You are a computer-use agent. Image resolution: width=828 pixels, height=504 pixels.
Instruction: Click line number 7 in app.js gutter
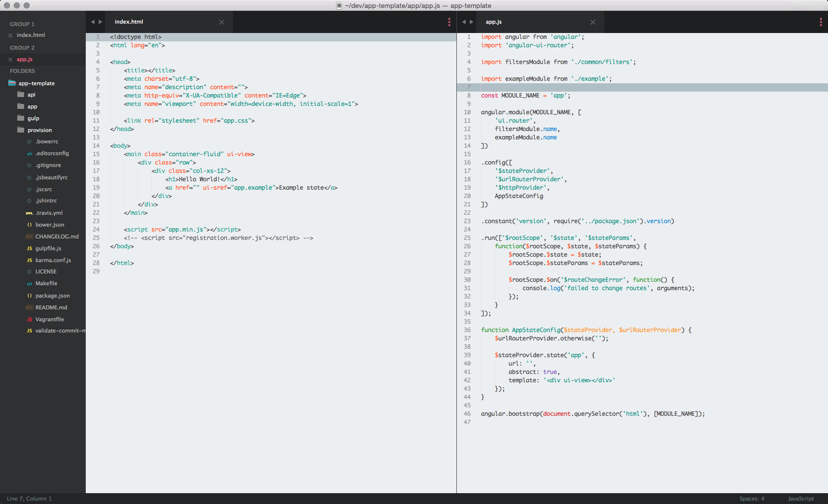(469, 87)
